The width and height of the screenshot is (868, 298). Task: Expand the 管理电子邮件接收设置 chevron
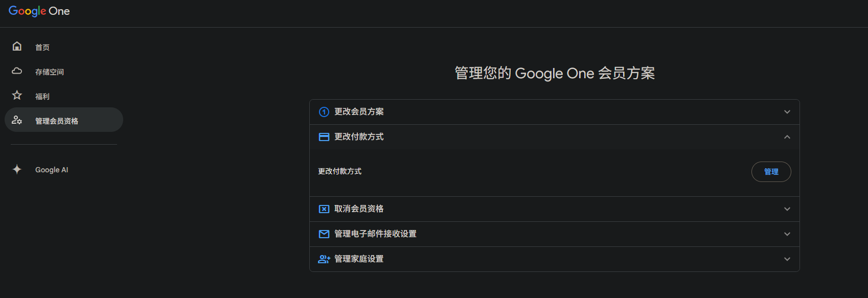tap(787, 234)
